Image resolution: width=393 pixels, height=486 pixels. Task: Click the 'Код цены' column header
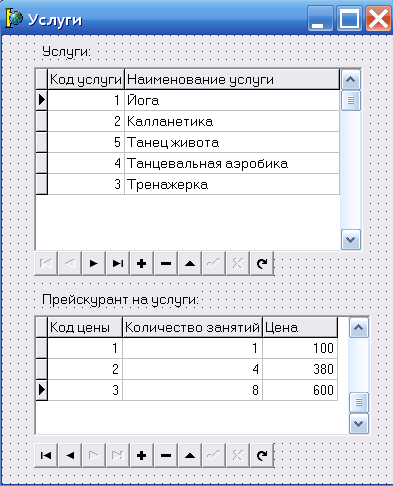[85, 327]
